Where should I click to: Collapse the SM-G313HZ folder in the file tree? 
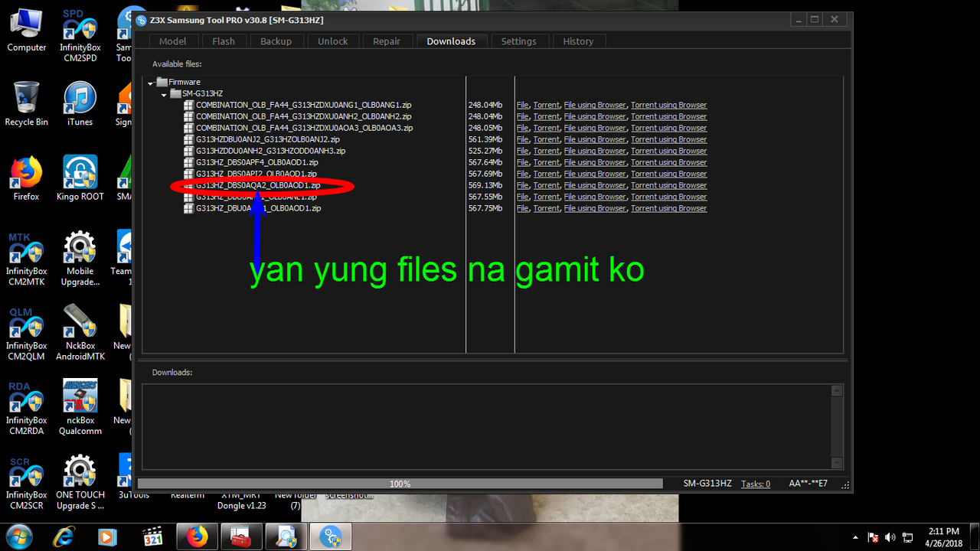[163, 93]
